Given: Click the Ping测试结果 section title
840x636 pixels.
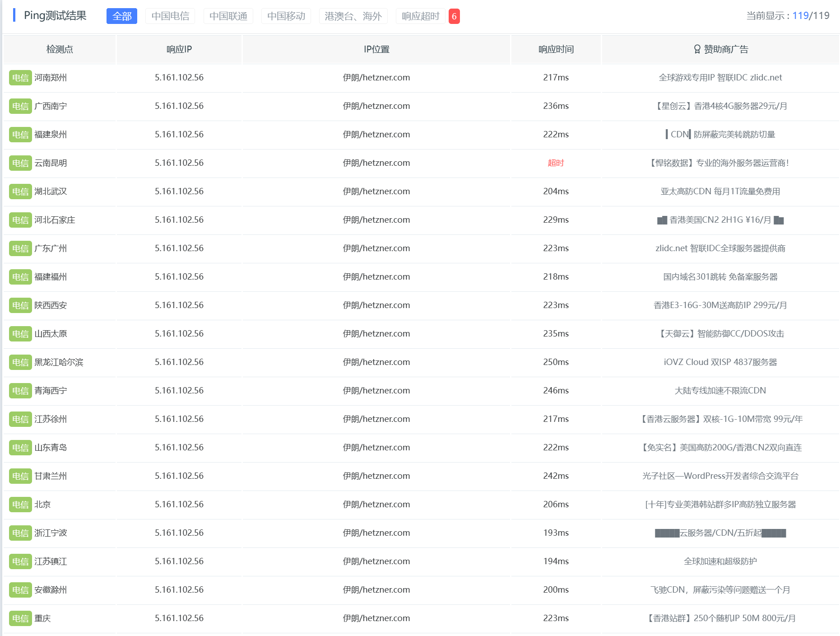Looking at the screenshot, I should pos(55,16).
